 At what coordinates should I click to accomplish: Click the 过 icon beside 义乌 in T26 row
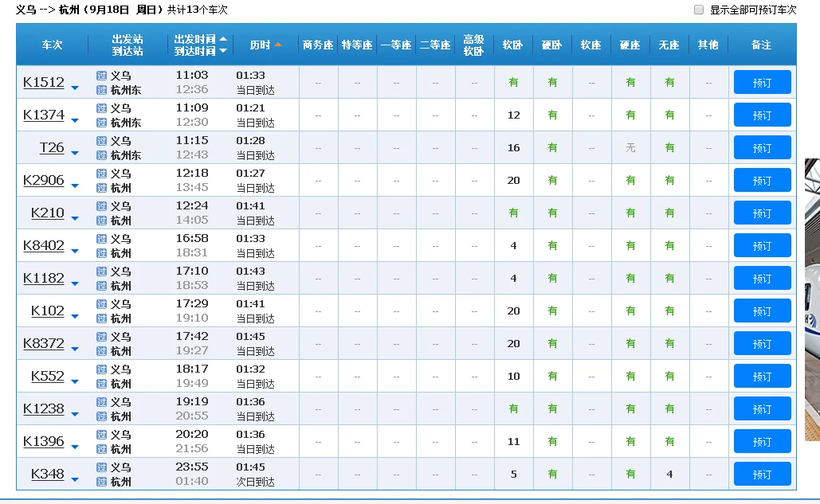tap(101, 141)
